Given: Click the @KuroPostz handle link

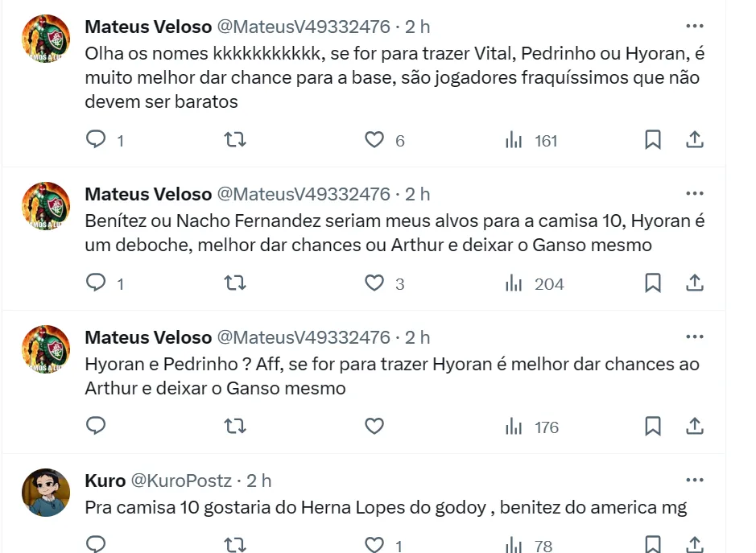Looking at the screenshot, I should [x=181, y=481].
